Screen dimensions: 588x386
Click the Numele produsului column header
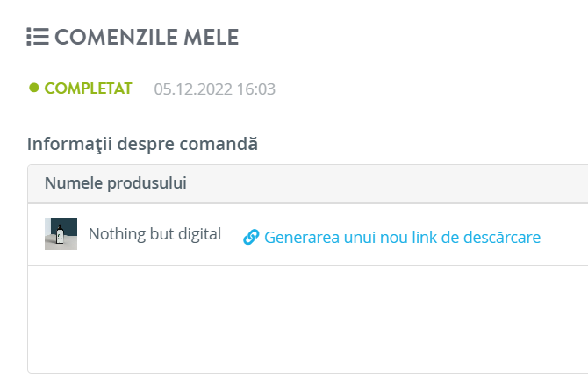pyautogui.click(x=116, y=183)
